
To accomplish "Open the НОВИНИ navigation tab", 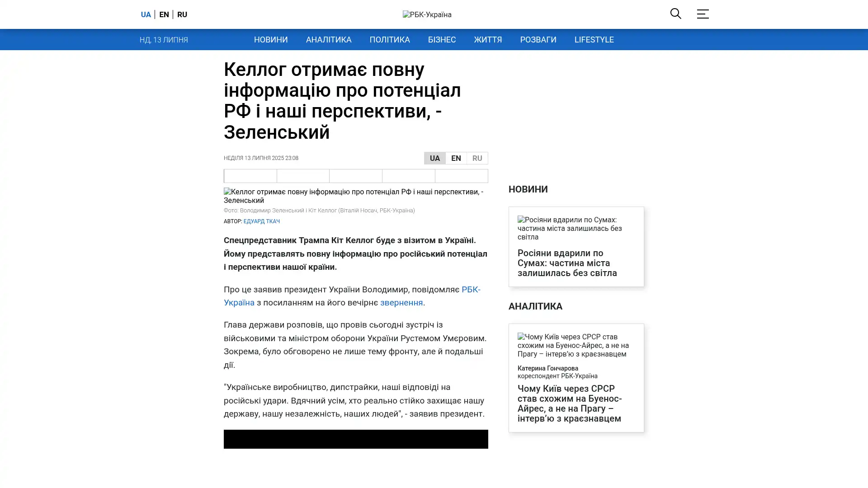I will click(x=271, y=40).
